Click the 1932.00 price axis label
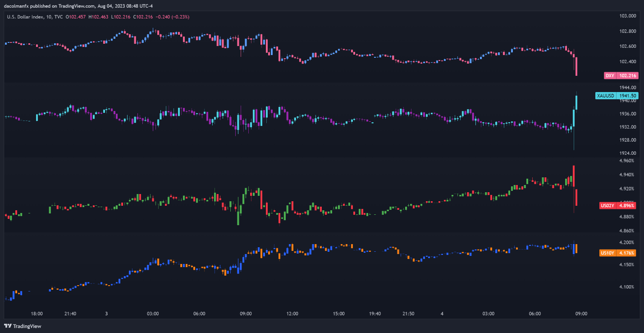Screen dimensions: 644x333 (628, 127)
